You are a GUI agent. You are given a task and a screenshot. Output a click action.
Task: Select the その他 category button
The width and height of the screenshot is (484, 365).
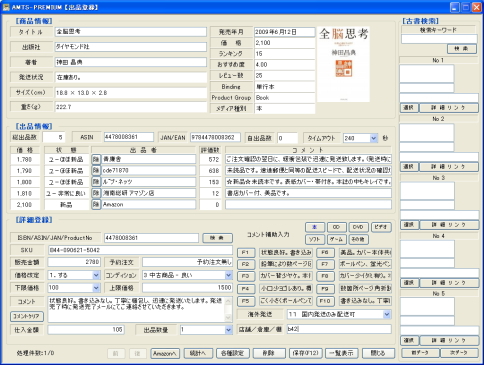tap(358, 239)
